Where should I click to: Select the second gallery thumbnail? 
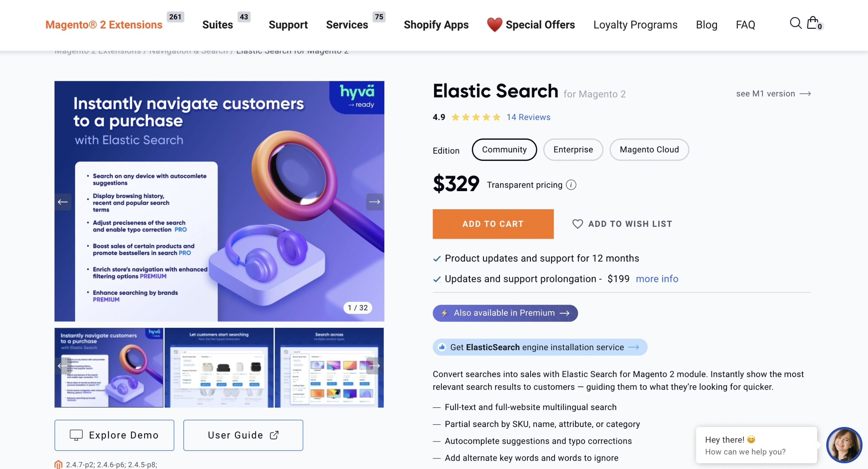point(219,368)
